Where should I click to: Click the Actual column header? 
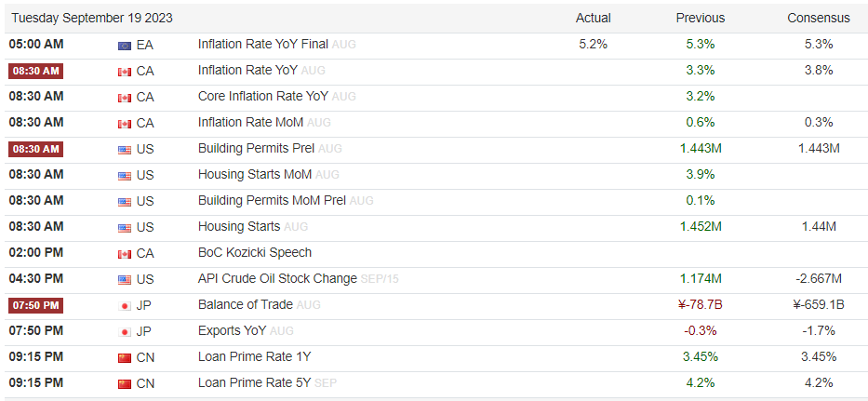click(x=593, y=18)
